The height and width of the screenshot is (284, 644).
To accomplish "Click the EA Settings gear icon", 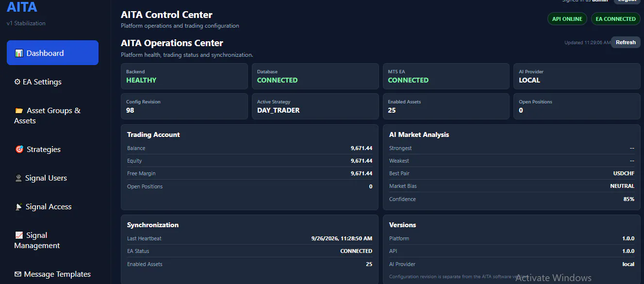I will click(17, 82).
